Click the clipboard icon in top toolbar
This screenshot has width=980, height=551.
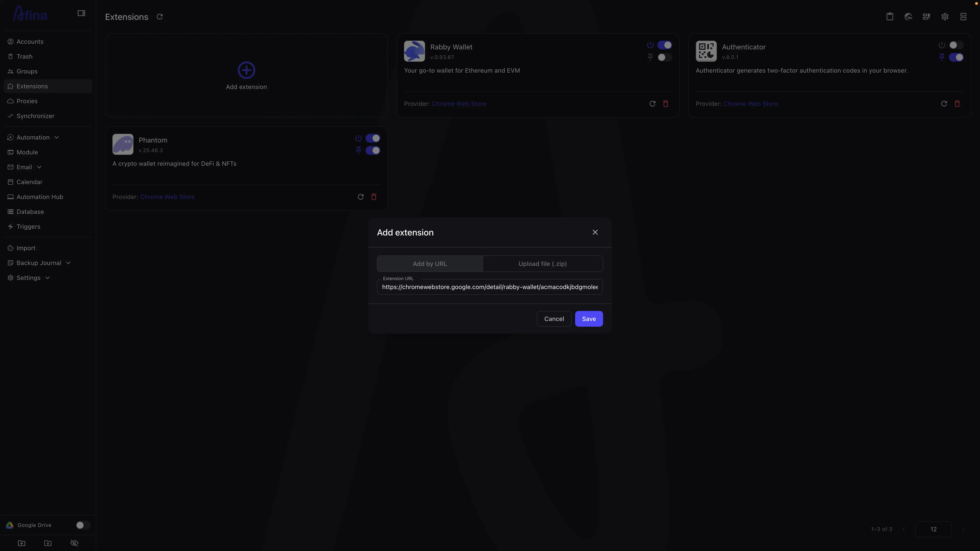point(889,17)
